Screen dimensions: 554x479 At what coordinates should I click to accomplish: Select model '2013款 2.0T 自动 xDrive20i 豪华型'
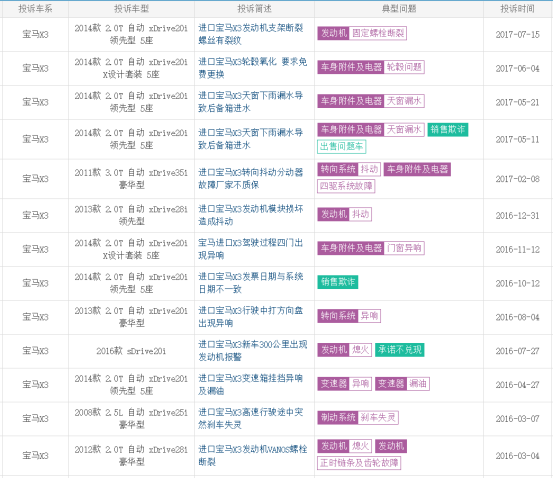131,317
